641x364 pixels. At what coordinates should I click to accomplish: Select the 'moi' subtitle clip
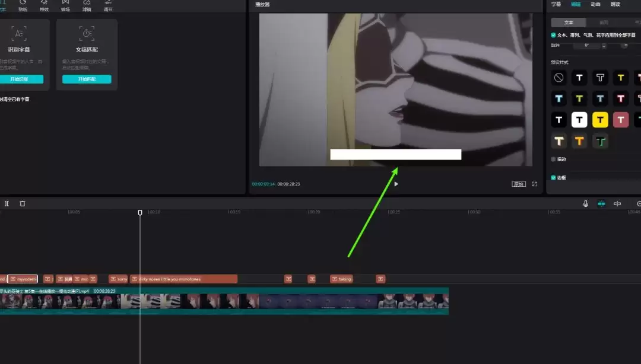(x=81, y=279)
